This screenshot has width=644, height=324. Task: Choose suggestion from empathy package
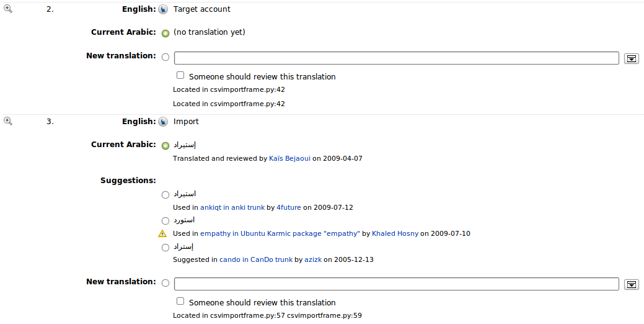pyautogui.click(x=165, y=221)
